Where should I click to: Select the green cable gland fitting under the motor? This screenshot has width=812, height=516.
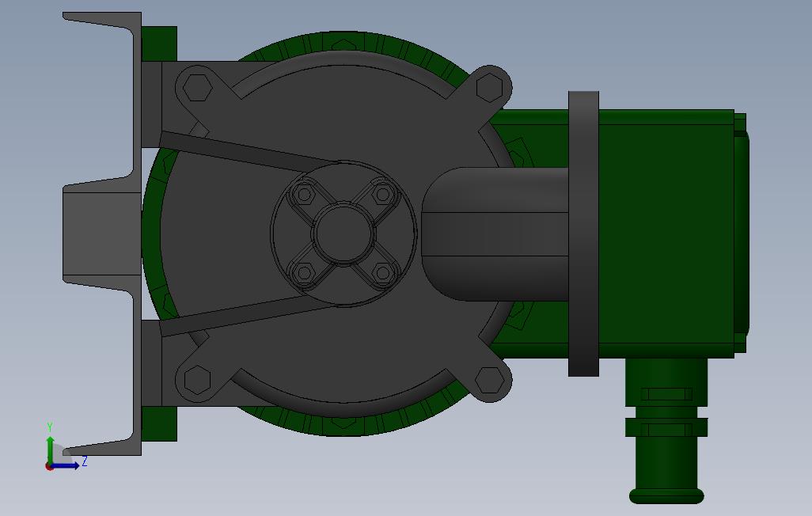click(666, 431)
